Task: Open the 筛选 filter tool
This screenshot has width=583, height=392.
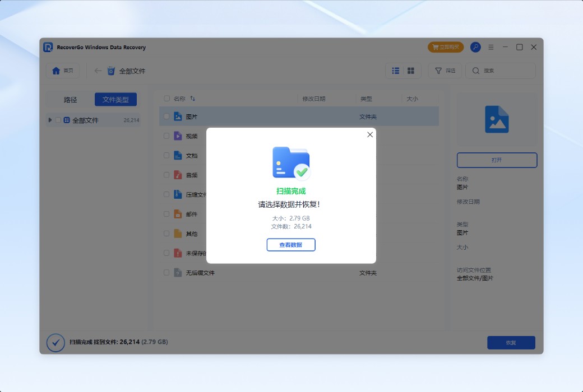Action: point(445,71)
